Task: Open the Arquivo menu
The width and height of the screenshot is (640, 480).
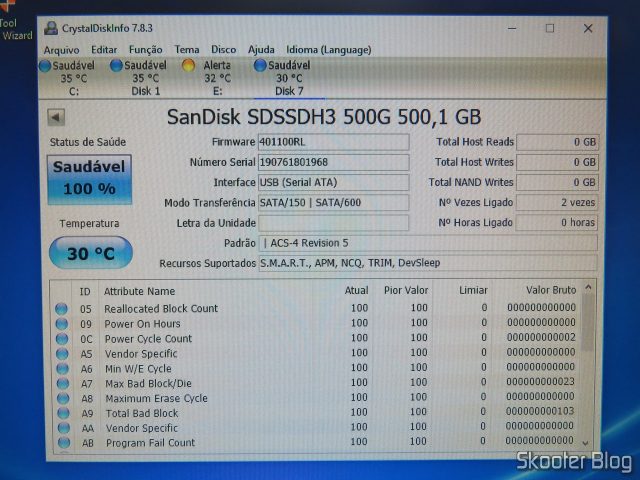Action: coord(61,50)
